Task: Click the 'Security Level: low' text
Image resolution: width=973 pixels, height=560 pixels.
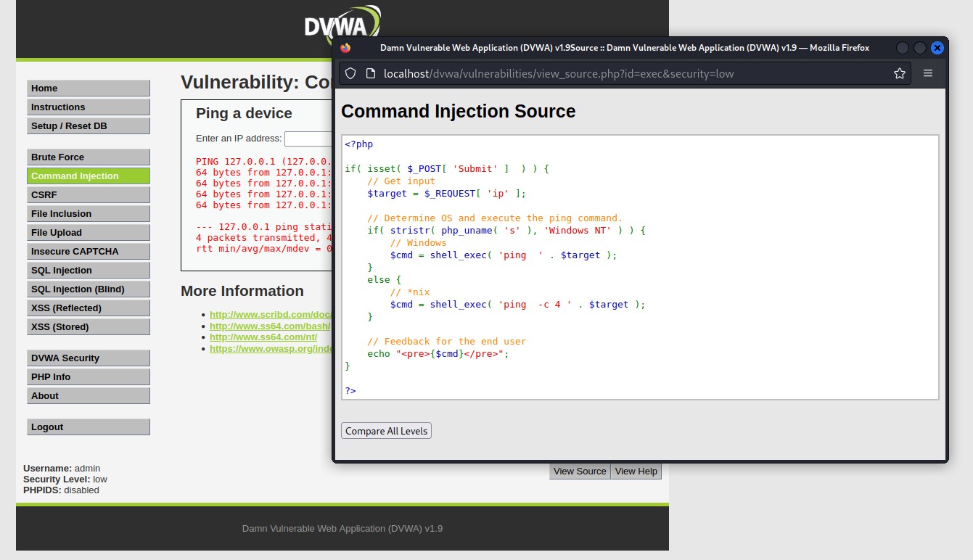Action: click(65, 479)
